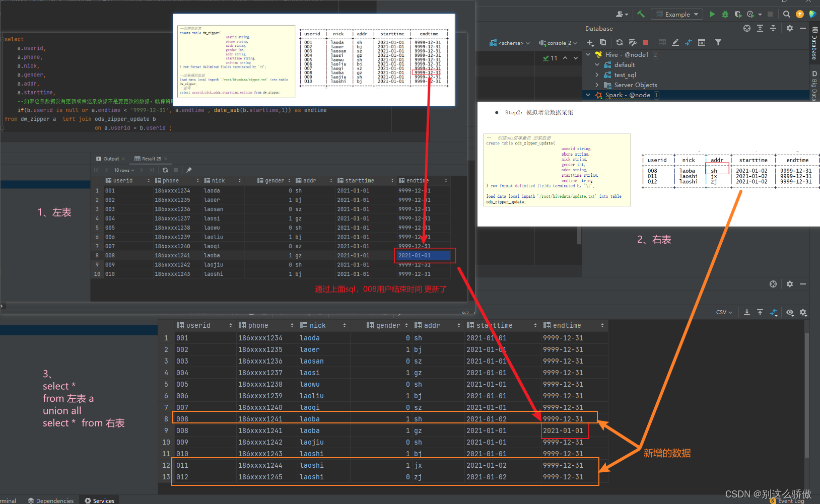Image resolution: width=820 pixels, height=504 pixels.
Task: Open the Big Data side tab
Action: tap(814, 86)
